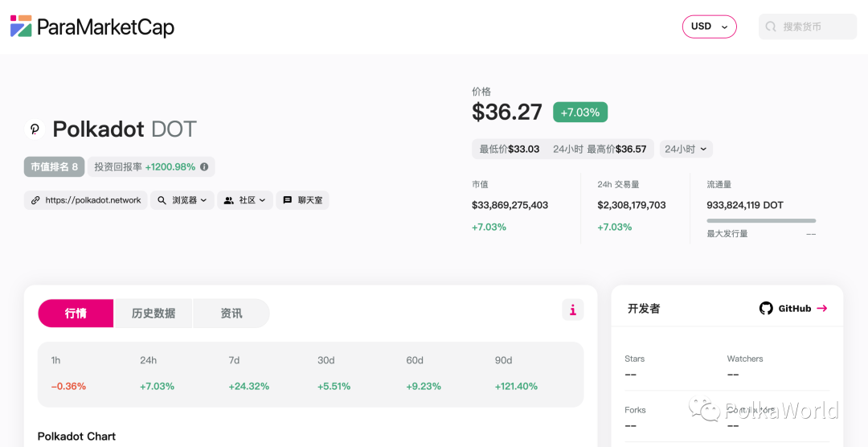Click the 7d +24.32% change value
The height and width of the screenshot is (447, 868).
[249, 386]
